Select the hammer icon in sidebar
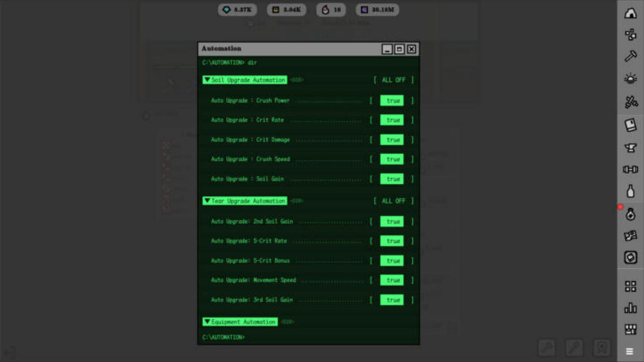This screenshot has width=644, height=362. tap(631, 56)
